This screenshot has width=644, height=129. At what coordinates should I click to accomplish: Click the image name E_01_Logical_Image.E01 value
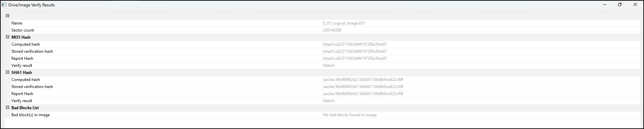point(344,23)
